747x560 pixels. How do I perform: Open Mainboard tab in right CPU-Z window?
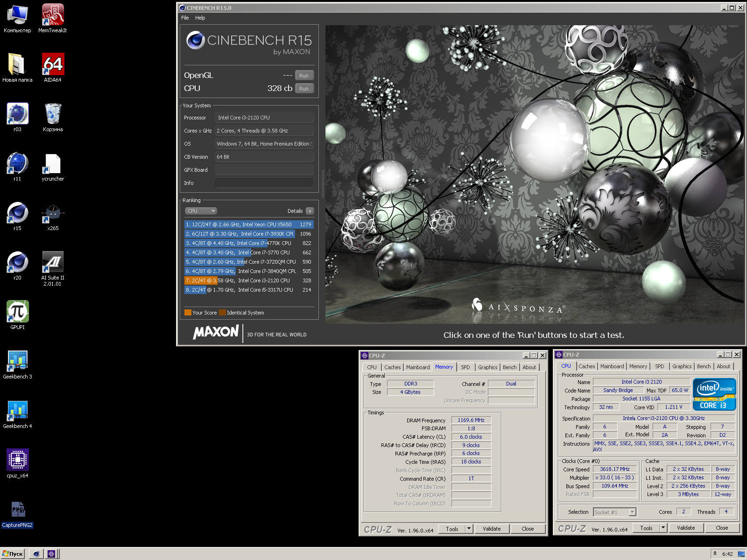point(612,366)
